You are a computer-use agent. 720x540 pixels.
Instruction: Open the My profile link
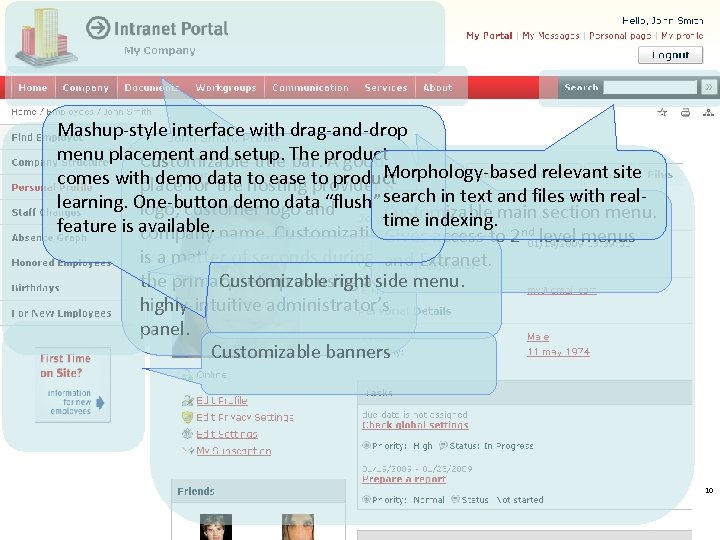point(682,35)
